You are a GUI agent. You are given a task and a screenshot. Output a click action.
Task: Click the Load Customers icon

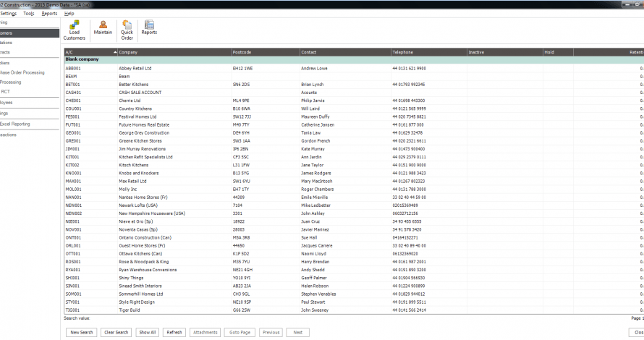click(x=75, y=30)
